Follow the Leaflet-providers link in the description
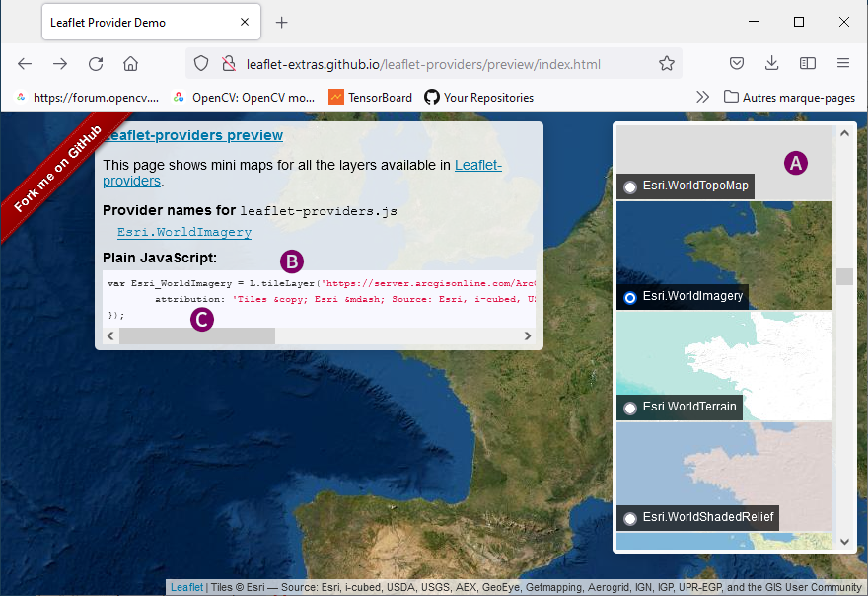 tap(302, 173)
